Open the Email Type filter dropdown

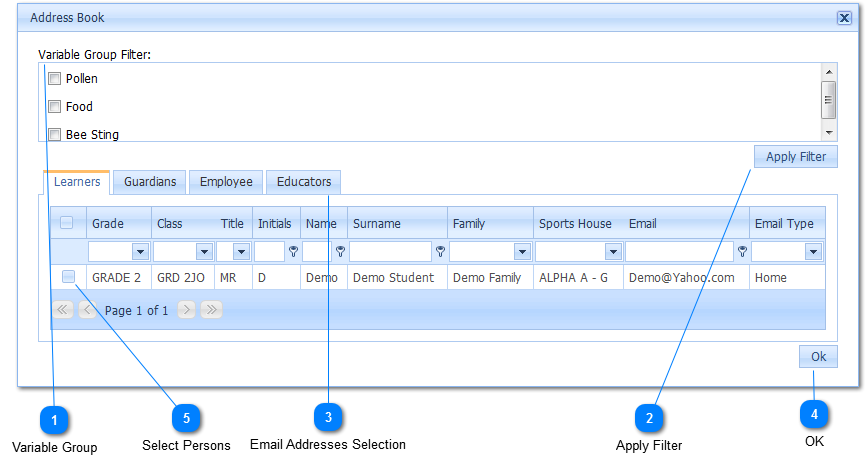[813, 252]
